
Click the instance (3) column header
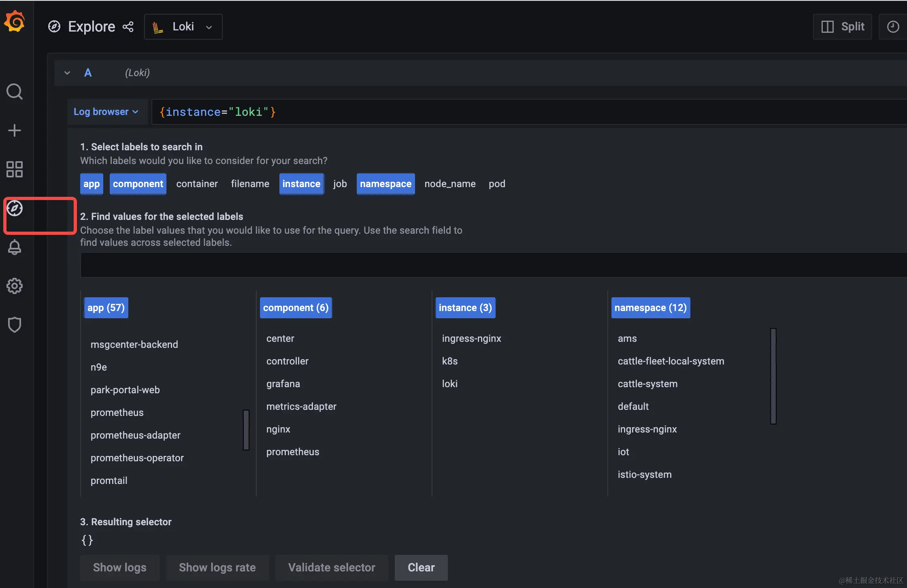pos(466,308)
